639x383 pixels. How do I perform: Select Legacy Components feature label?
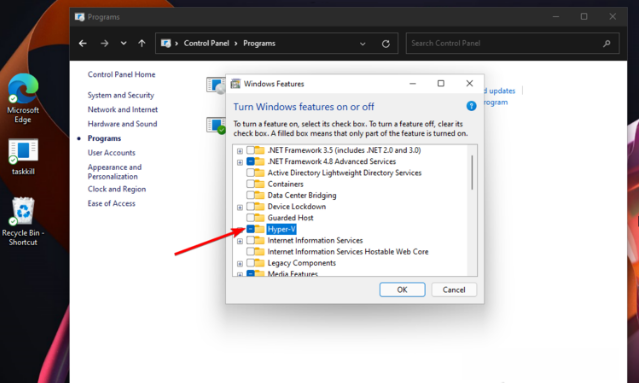click(x=302, y=263)
